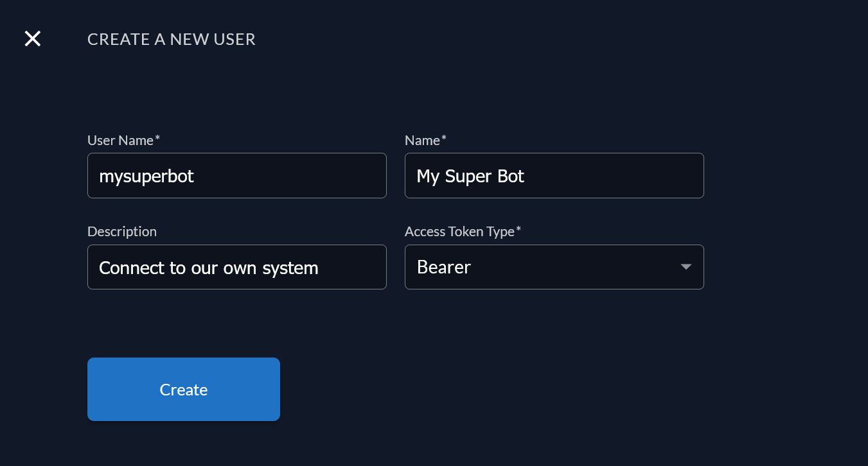
Task: Click the dropdown chevron next to Bearer
Action: 685,267
